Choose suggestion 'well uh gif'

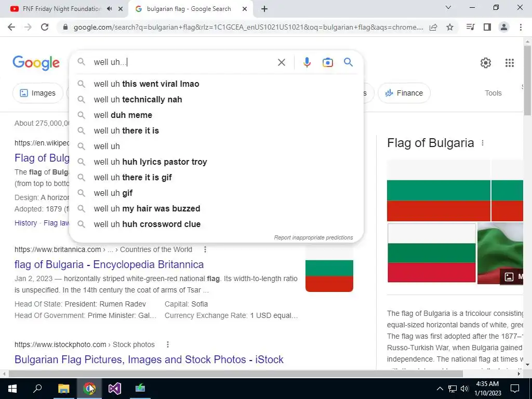click(x=216, y=193)
